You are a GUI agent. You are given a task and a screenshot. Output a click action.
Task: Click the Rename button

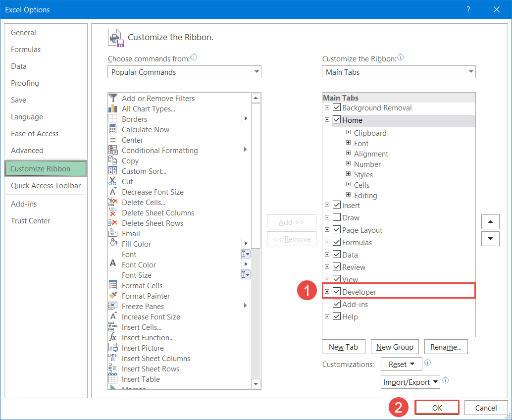pyautogui.click(x=446, y=347)
